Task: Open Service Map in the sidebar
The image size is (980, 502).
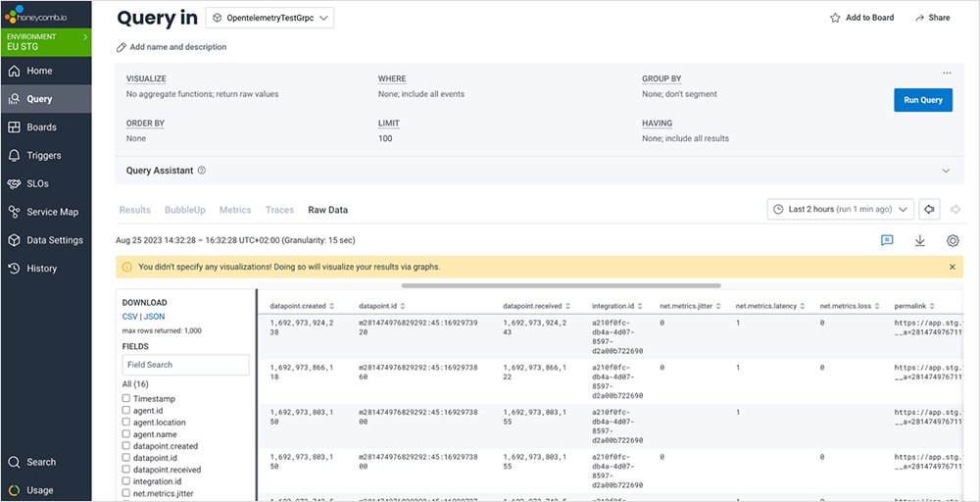Action: 52,212
